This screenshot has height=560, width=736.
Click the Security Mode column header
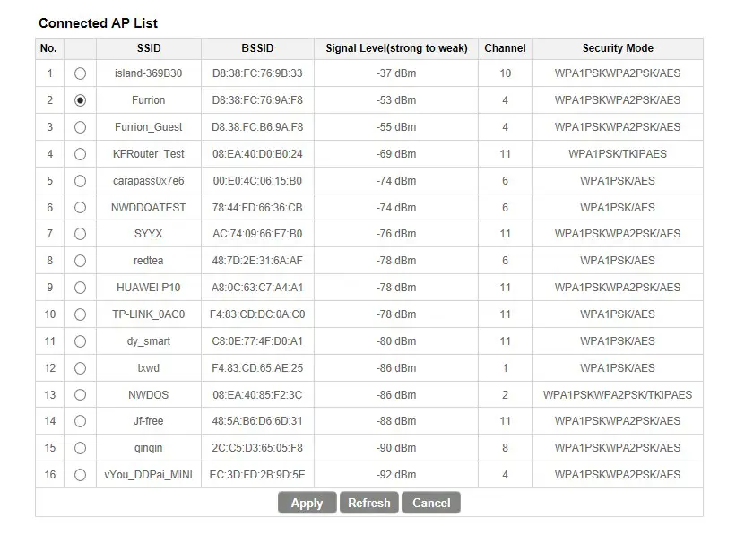pyautogui.click(x=617, y=48)
